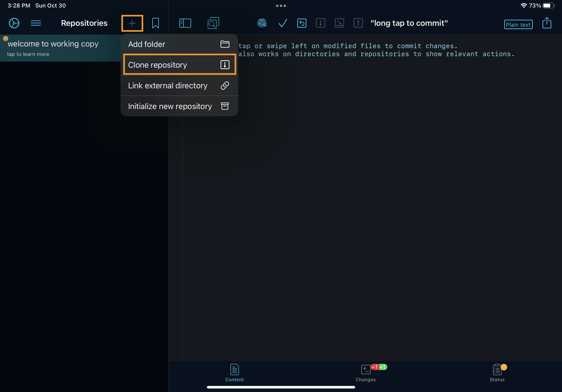Screen dimensions: 562x392
Task: Commit changes using the checkmark icon
Action: [282, 22]
